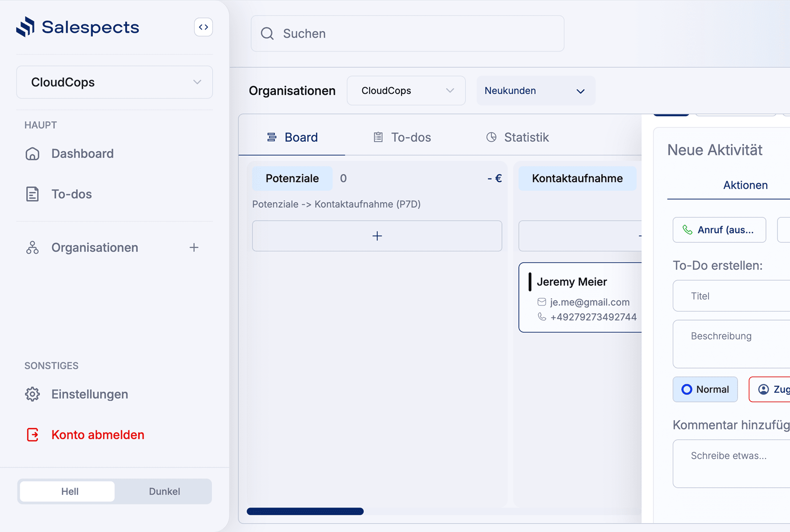790x532 pixels.
Task: Click the horizontal board scrollbar
Action: click(x=305, y=511)
